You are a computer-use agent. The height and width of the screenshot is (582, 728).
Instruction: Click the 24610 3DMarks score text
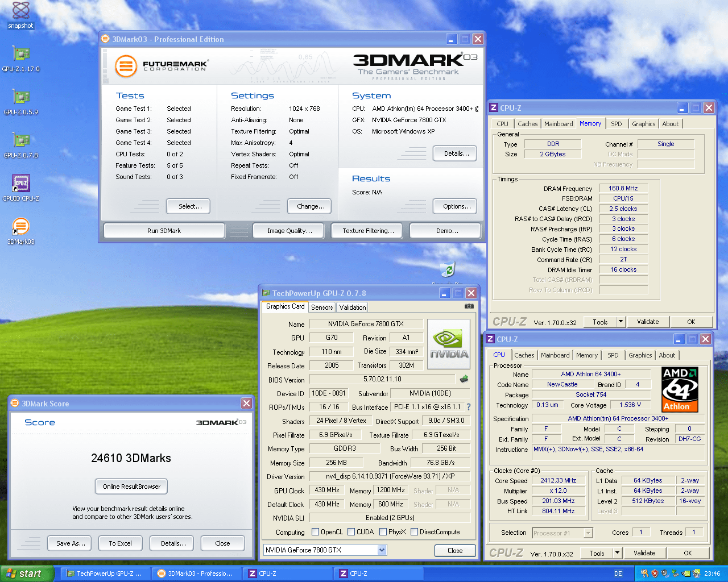pyautogui.click(x=131, y=458)
